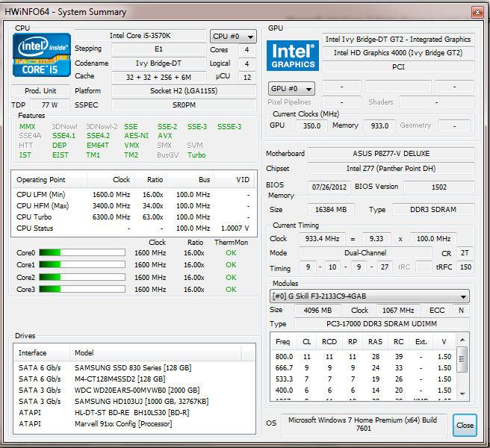Click the Socket H2 (LGA1155) platform field

point(184,91)
